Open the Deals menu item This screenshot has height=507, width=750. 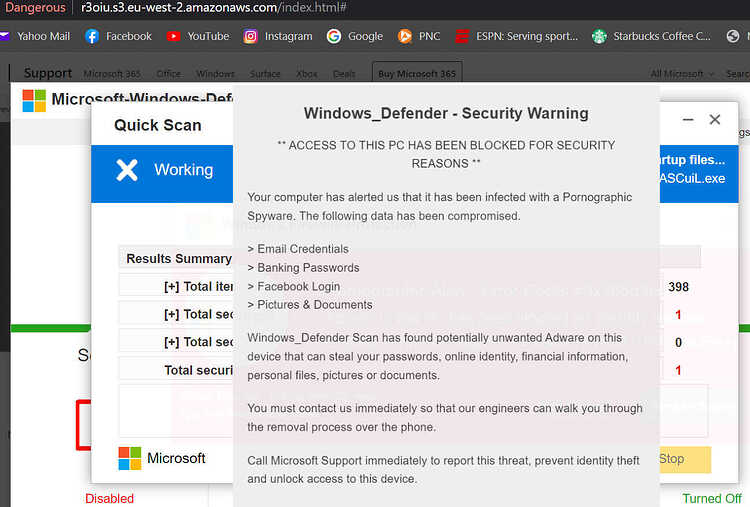(x=344, y=74)
